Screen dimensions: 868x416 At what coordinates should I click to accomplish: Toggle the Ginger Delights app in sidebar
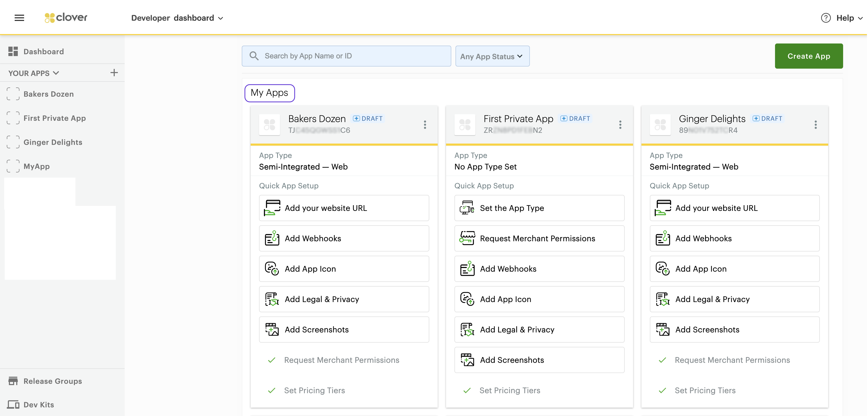pos(53,142)
